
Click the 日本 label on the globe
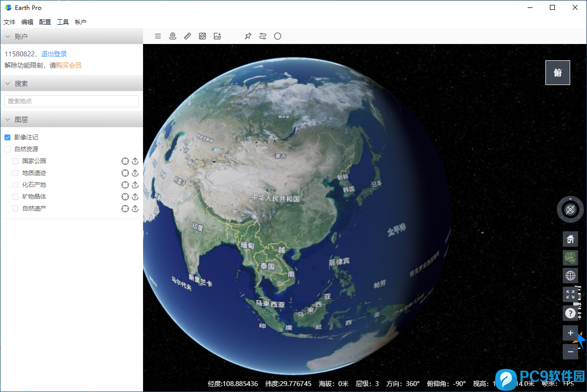tap(377, 184)
